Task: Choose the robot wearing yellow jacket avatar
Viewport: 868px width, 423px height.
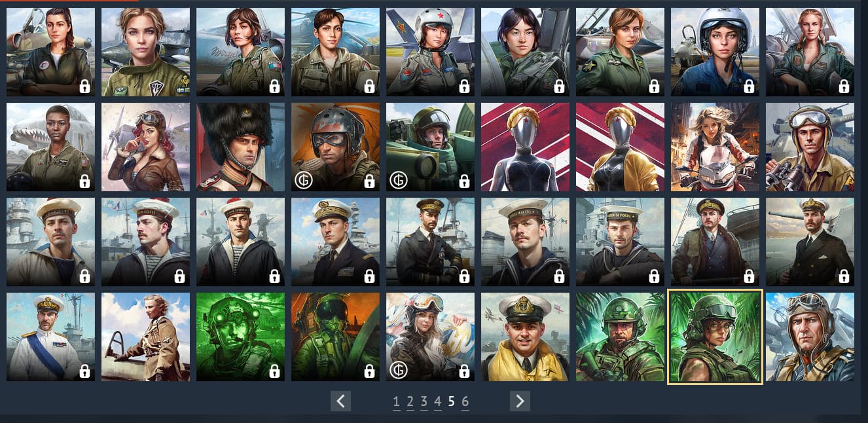Action: pos(620,147)
